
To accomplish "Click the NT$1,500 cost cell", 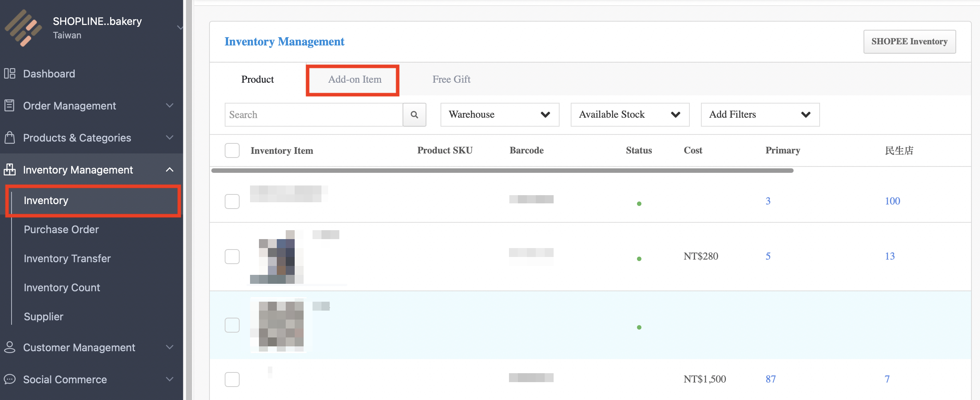I will coord(705,379).
